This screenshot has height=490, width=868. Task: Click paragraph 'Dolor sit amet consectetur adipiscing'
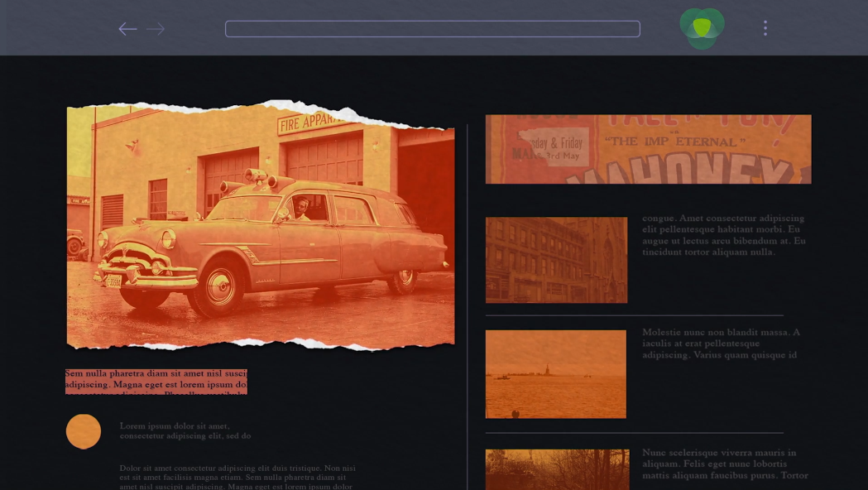point(237,478)
